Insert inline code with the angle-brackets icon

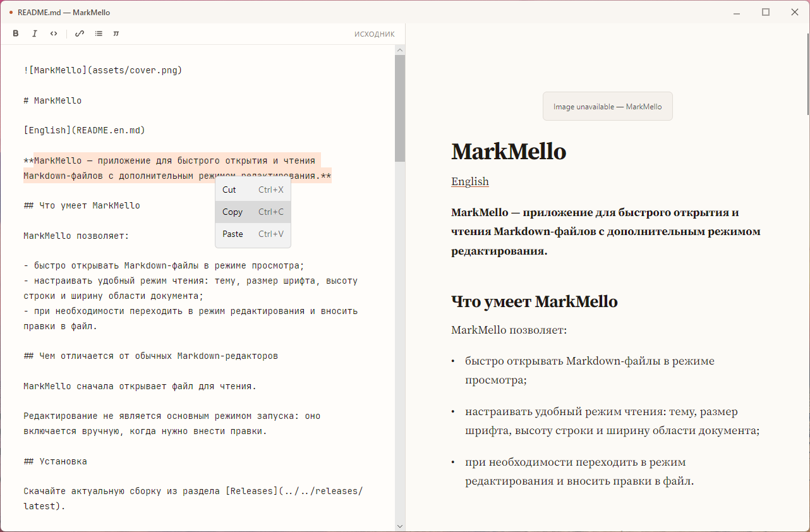pos(54,34)
